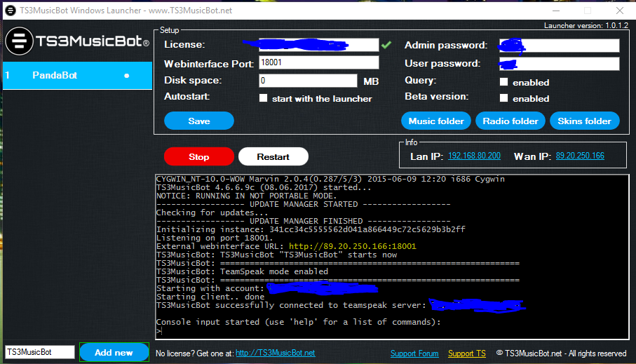Enable the Beta version checkbox
This screenshot has width=636, height=364.
click(x=503, y=98)
